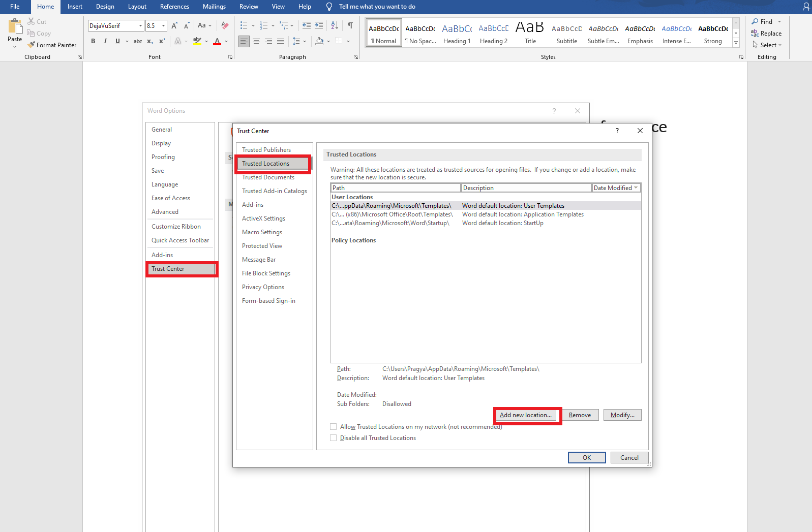Switch to the Design tab
812x532 pixels.
[105, 7]
